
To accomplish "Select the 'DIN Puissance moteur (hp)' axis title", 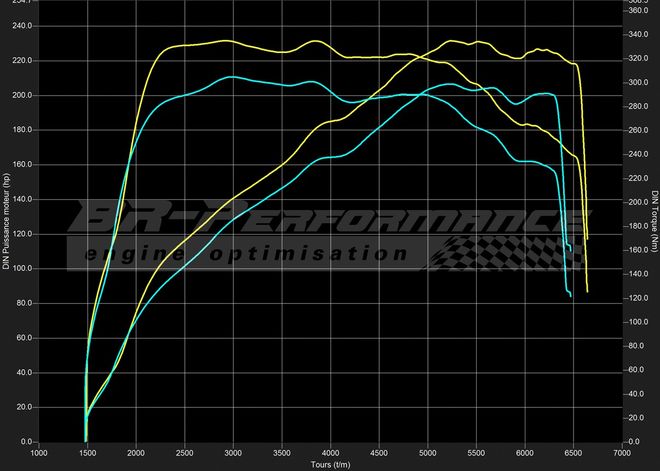I will 7,222.
